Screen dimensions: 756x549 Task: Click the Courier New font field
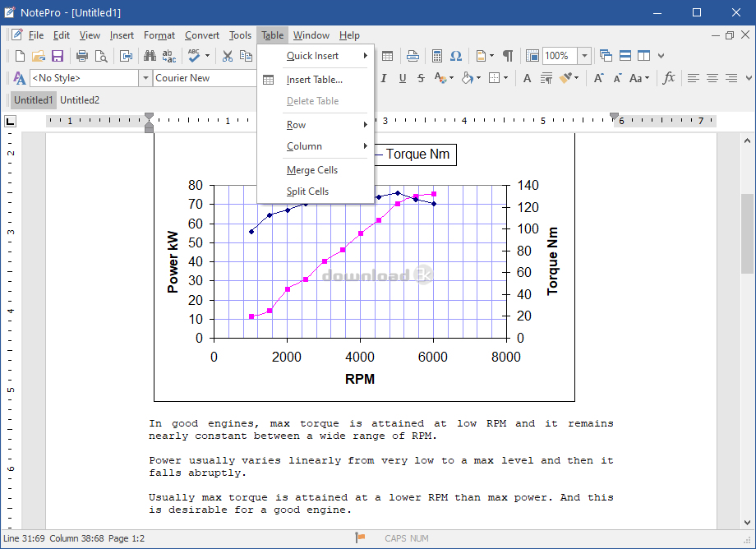205,78
